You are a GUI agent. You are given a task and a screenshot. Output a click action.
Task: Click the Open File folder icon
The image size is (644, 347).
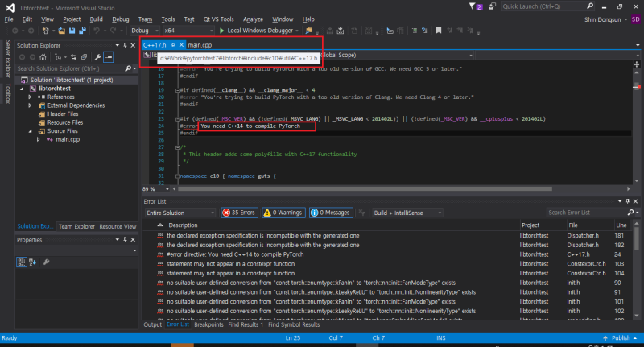click(62, 31)
